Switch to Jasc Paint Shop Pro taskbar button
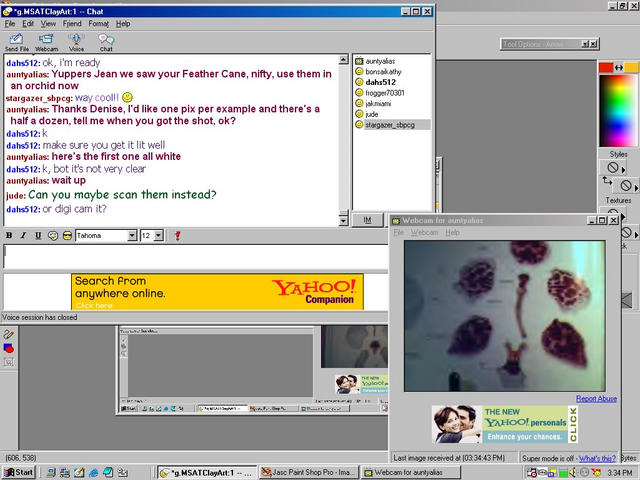The height and width of the screenshot is (480, 640). (x=309, y=473)
